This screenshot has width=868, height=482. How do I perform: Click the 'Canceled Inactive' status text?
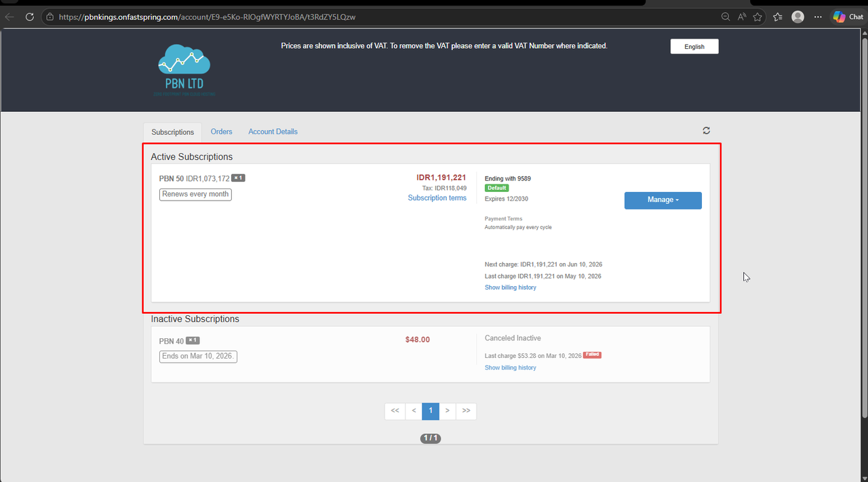click(x=513, y=338)
